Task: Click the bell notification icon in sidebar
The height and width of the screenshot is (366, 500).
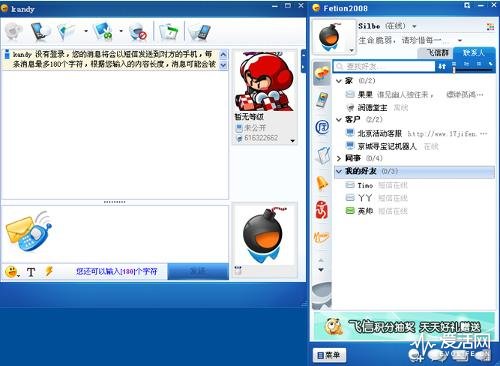Action: point(322,183)
